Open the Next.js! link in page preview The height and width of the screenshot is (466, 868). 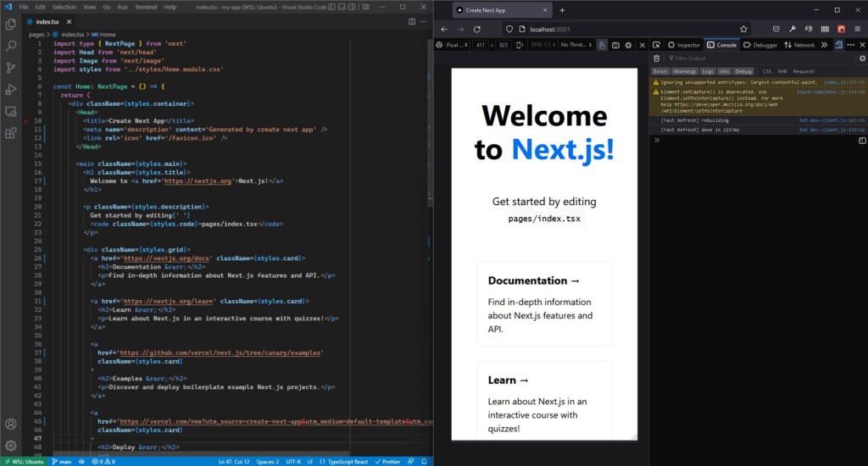pyautogui.click(x=563, y=149)
